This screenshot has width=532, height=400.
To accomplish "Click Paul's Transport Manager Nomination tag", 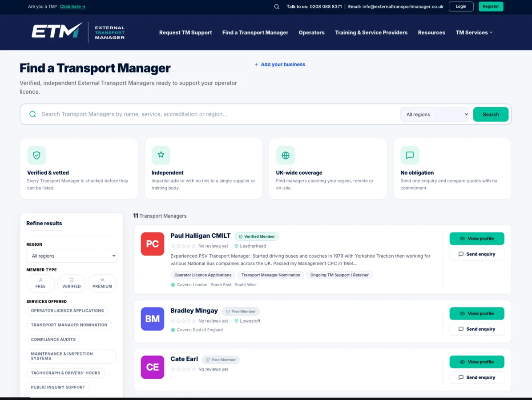I will coord(271,275).
